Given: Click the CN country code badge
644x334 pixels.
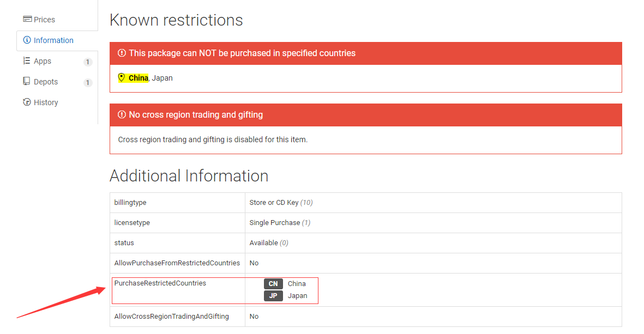Looking at the screenshot, I should click(273, 284).
